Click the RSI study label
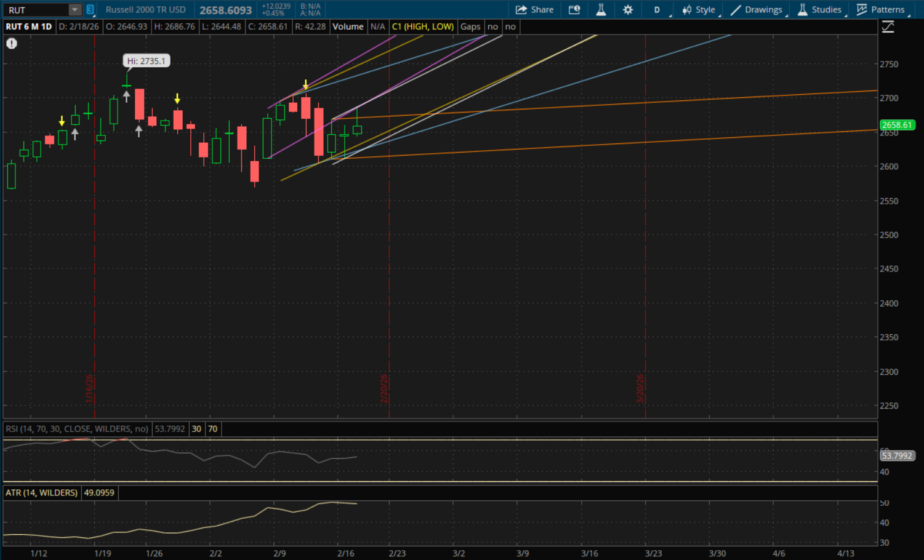 pyautogui.click(x=77, y=429)
